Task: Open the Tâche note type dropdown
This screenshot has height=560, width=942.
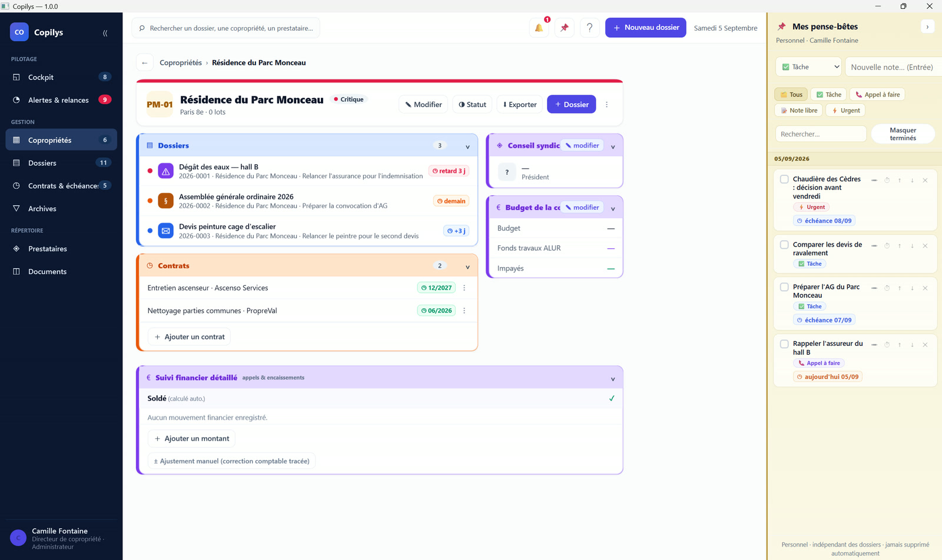Action: [x=810, y=67]
